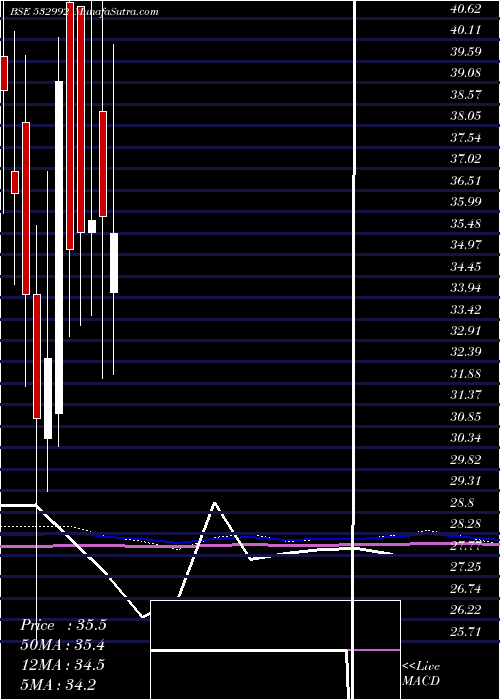Click the 35.99 price axis label
This screenshot has height=700, width=500.
pyautogui.click(x=466, y=202)
